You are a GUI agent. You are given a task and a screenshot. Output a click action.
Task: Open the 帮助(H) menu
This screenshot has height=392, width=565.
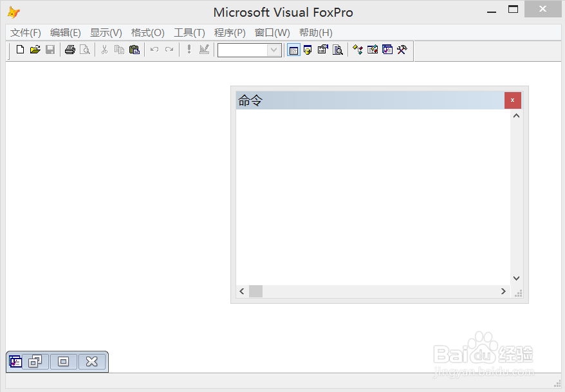tap(316, 33)
